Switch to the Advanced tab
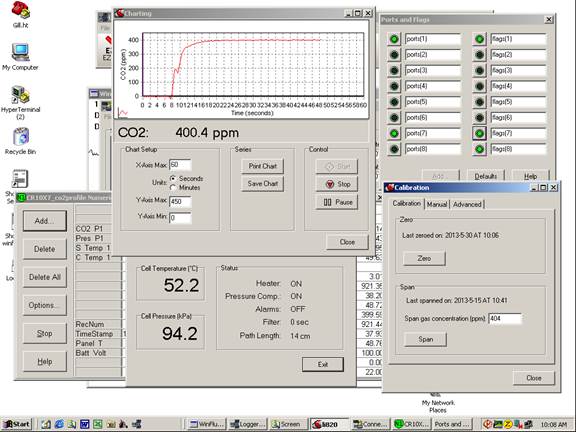Image resolution: width=576 pixels, height=432 pixels. click(x=467, y=205)
